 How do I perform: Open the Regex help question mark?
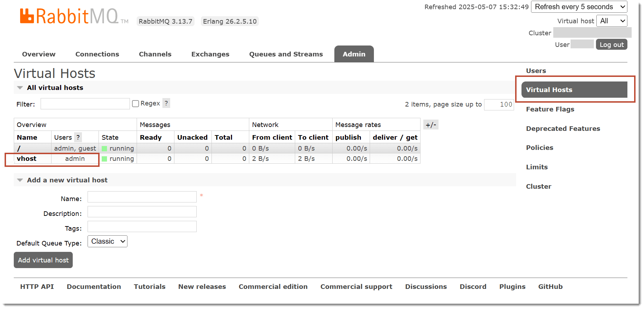(x=166, y=103)
